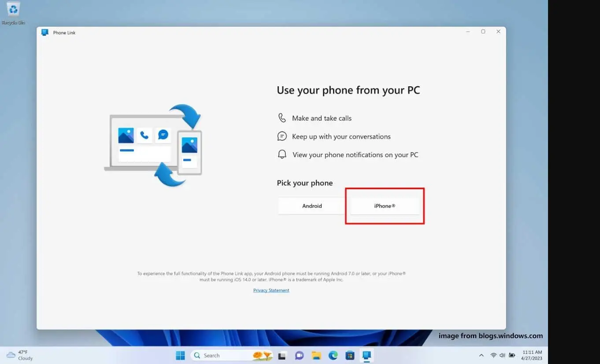Open the weather widget showing 47°F Cloudy

(20, 355)
